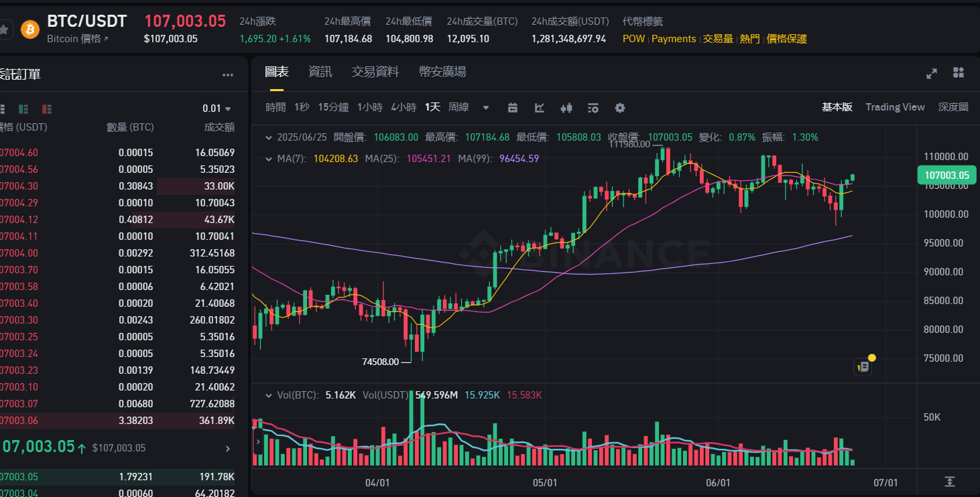Image resolution: width=980 pixels, height=497 pixels.
Task: Open the Bitcoin 價格 link
Action: 78,39
